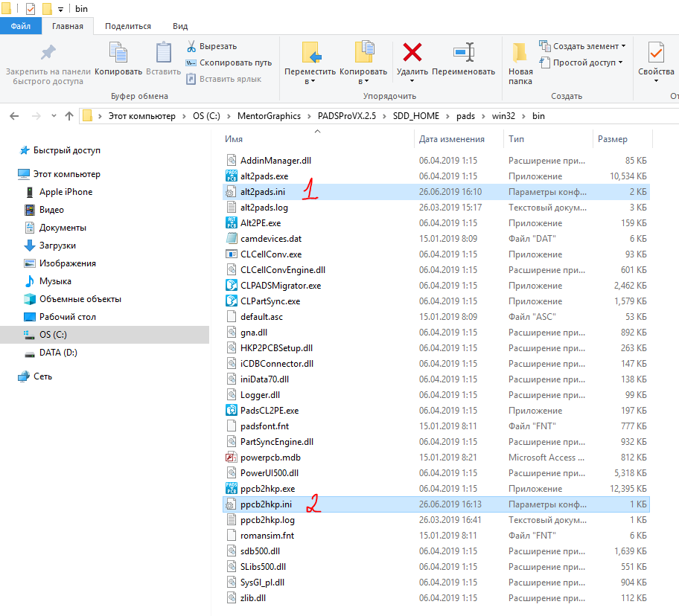
Task: Choose Скопировать путь (Copy path)
Action: click(x=229, y=62)
